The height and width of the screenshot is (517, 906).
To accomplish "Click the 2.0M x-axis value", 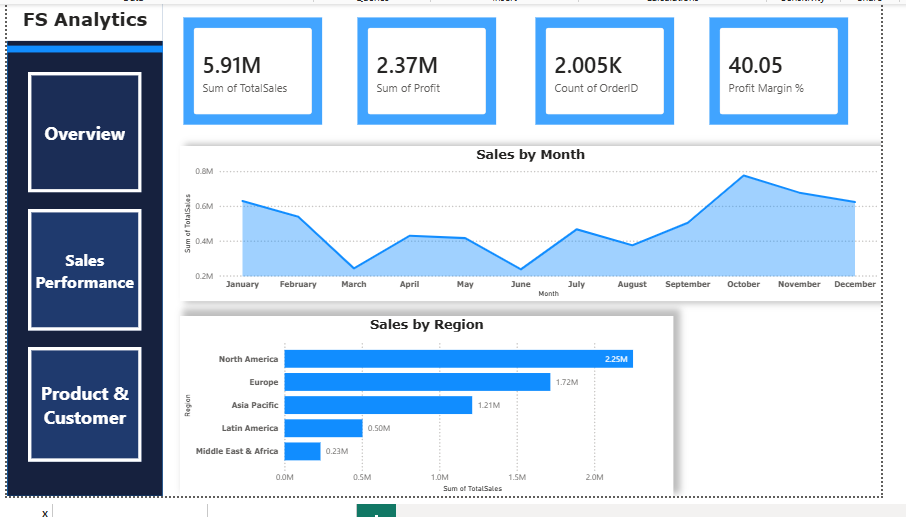I will click(x=595, y=477).
